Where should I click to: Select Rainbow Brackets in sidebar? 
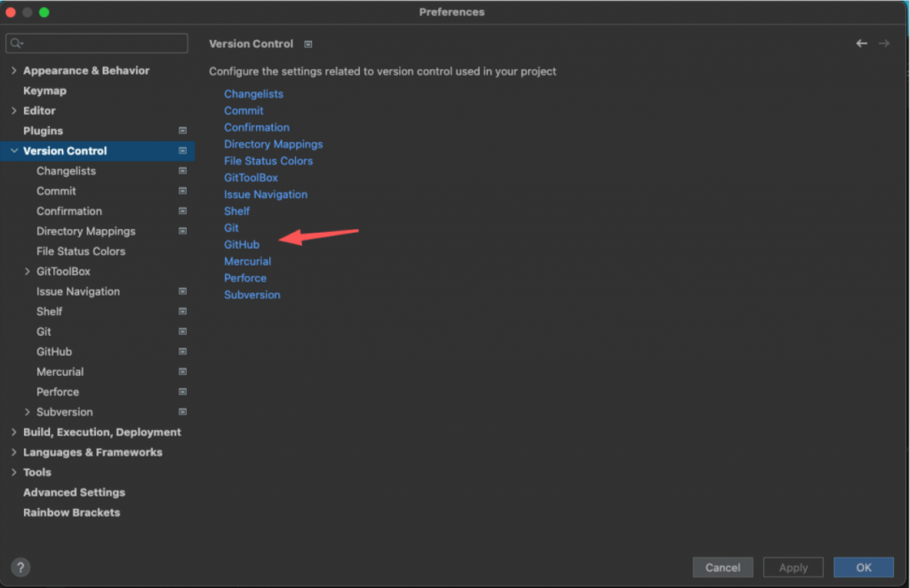(x=71, y=513)
